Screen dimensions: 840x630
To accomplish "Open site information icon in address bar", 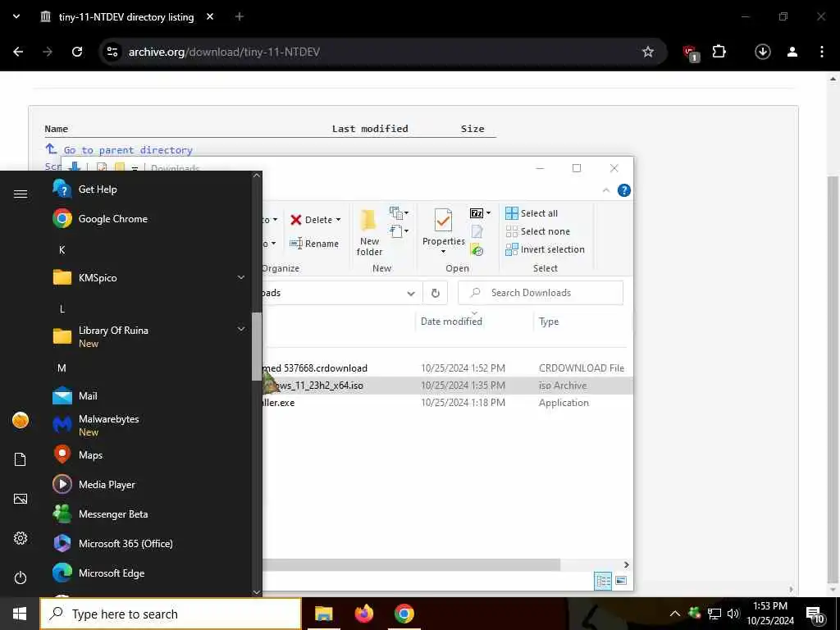I will (x=112, y=52).
